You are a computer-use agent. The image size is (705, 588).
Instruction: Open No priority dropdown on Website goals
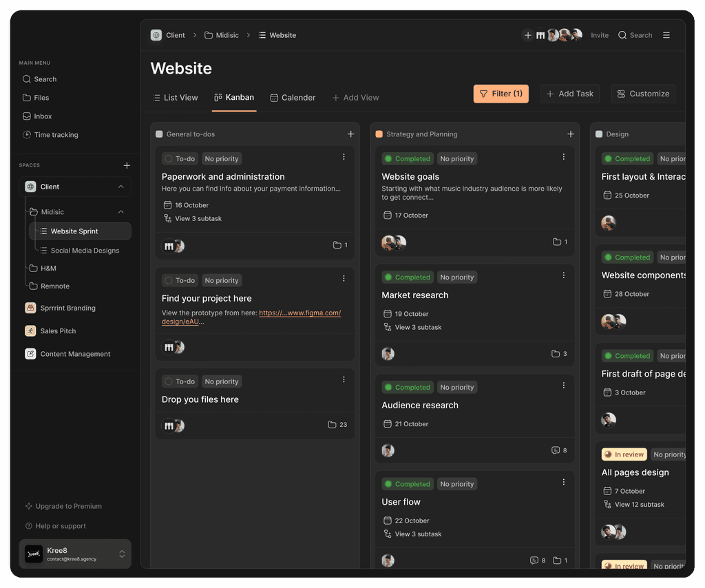(457, 158)
